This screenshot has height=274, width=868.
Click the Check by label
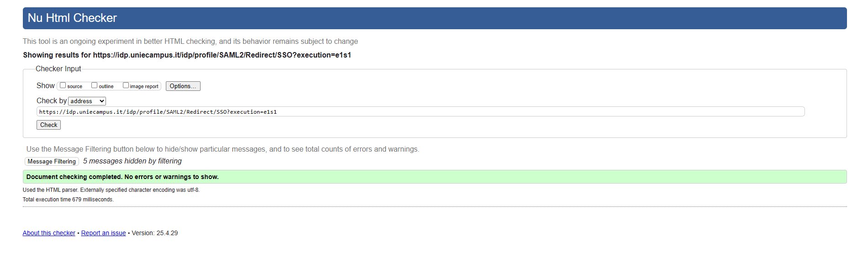[52, 100]
